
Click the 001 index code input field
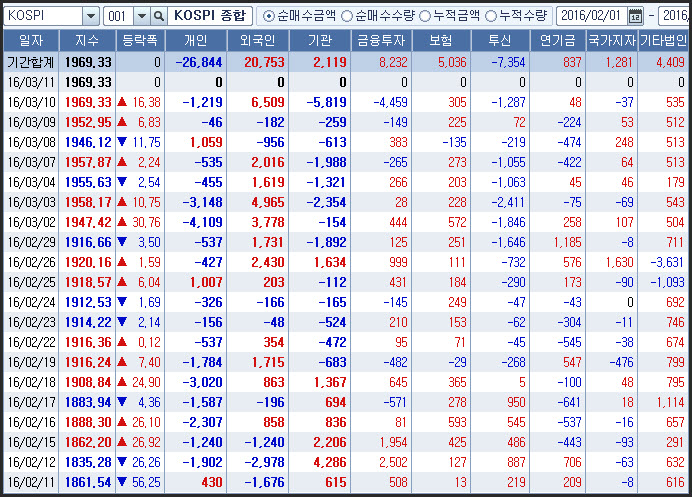(118, 16)
